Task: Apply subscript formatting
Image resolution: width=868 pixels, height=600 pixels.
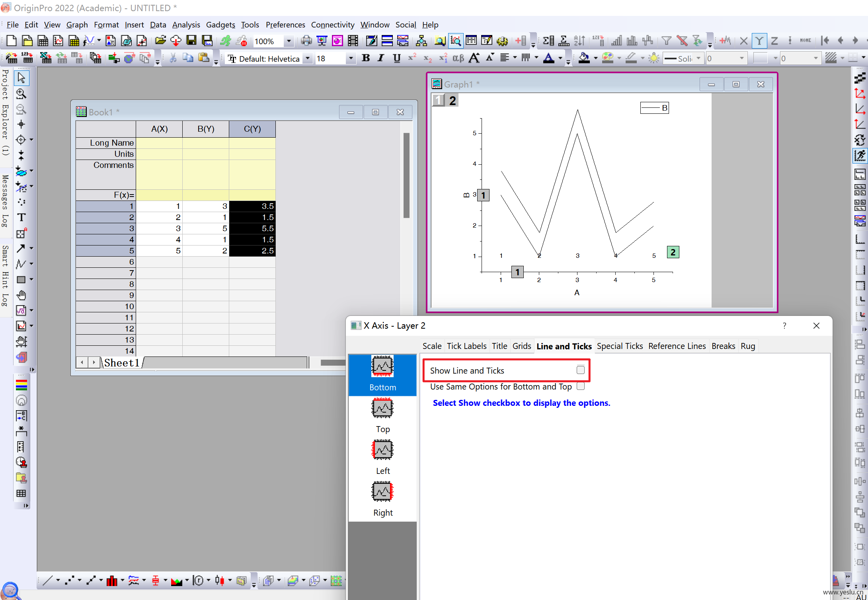Action: [427, 58]
